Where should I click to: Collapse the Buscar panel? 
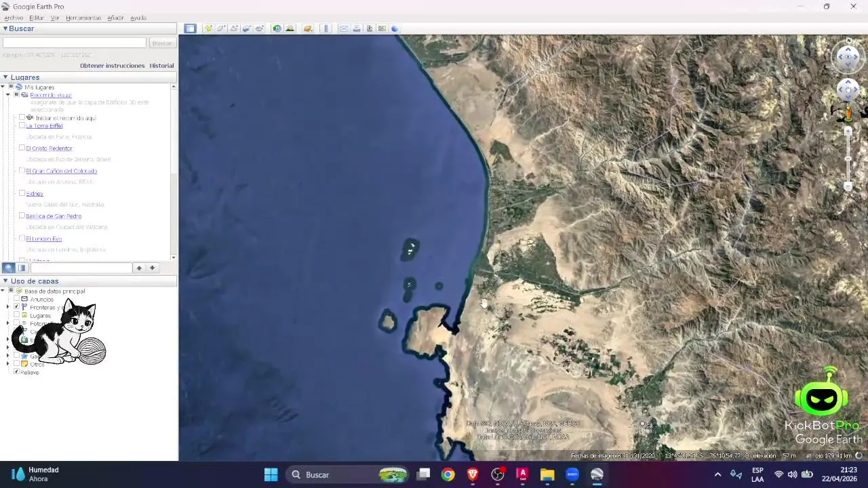(x=5, y=28)
